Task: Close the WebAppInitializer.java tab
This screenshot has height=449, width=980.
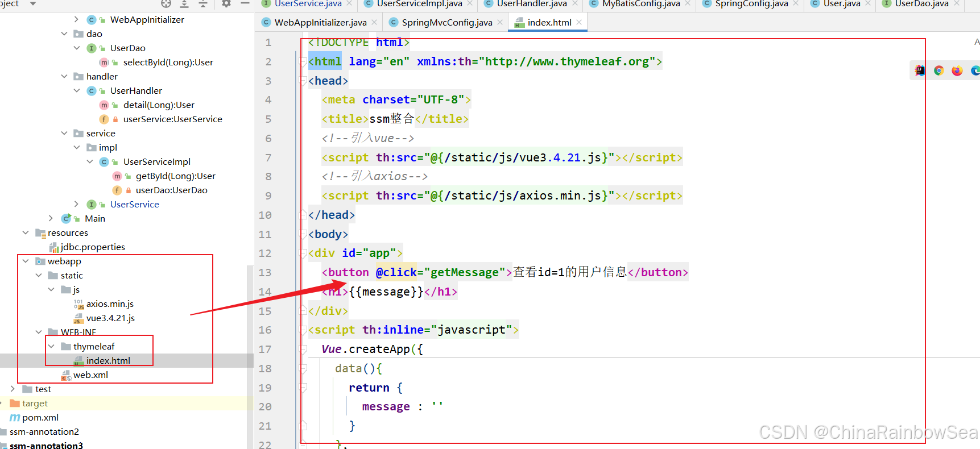Action: click(374, 23)
